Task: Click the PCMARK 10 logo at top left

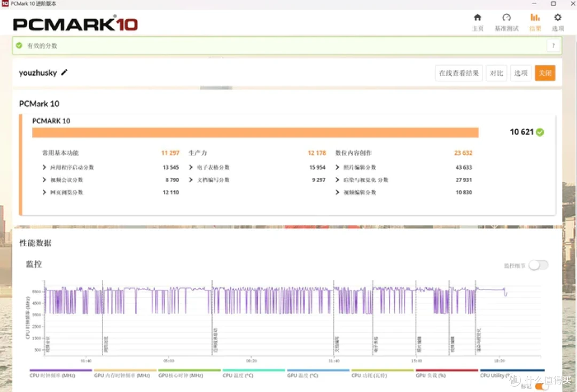Action: click(x=75, y=24)
